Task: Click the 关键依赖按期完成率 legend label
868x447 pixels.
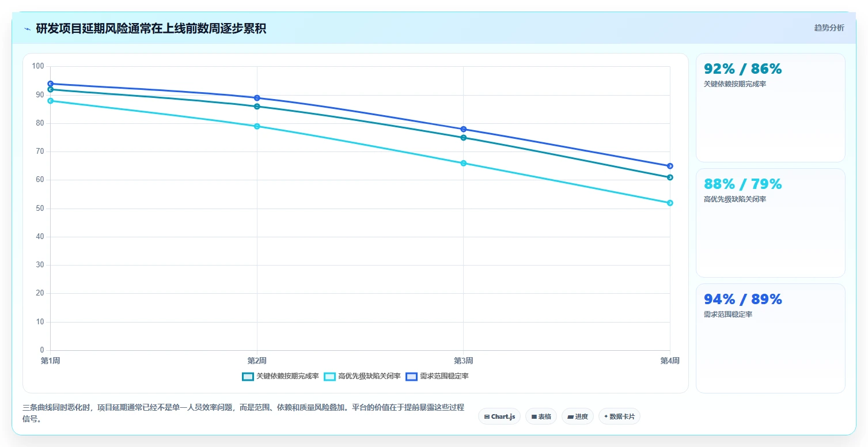Action: tap(287, 376)
